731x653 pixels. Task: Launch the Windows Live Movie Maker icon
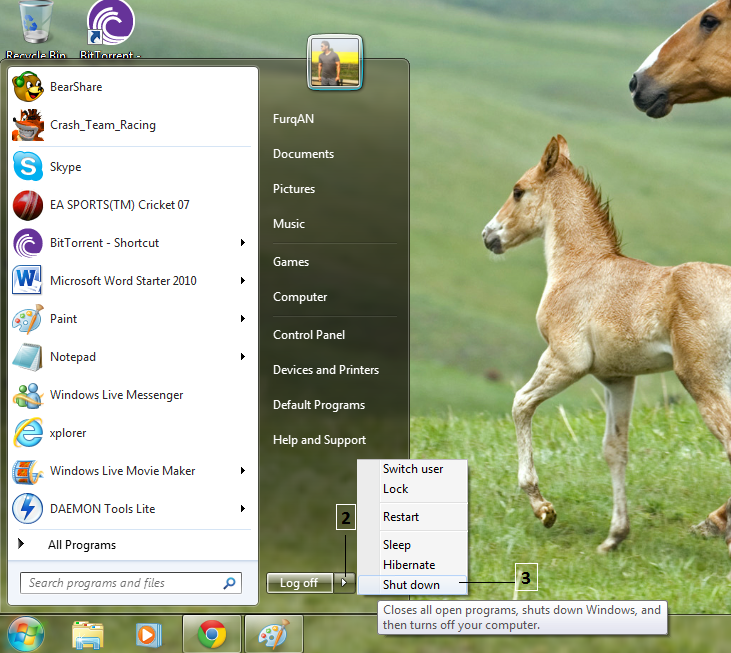click(28, 471)
